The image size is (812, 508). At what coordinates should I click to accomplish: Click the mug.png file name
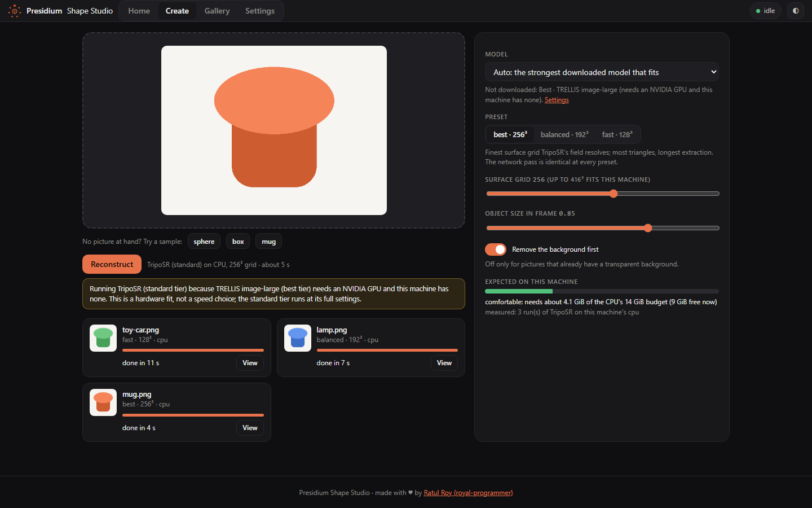[137, 395]
